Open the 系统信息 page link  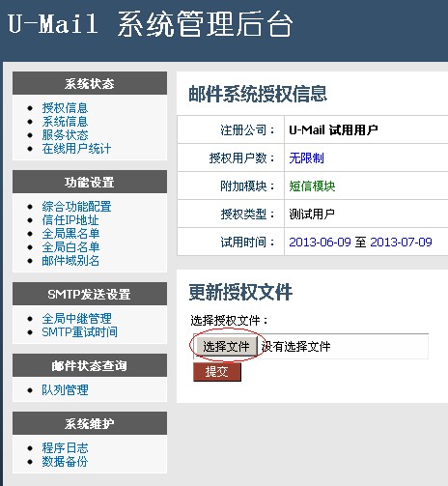[65, 122]
